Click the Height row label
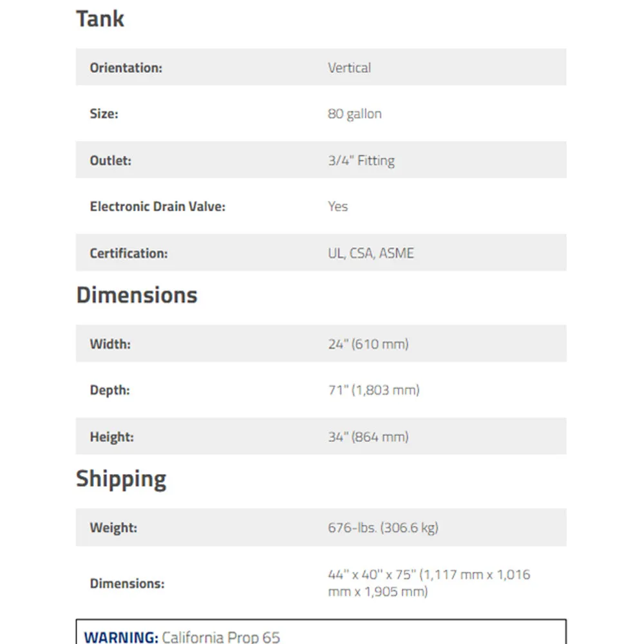 (111, 437)
